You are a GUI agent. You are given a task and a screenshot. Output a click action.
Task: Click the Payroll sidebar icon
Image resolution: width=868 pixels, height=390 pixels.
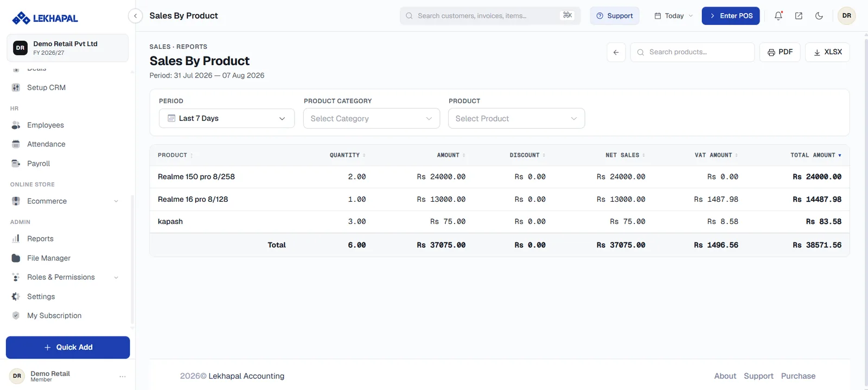(16, 163)
